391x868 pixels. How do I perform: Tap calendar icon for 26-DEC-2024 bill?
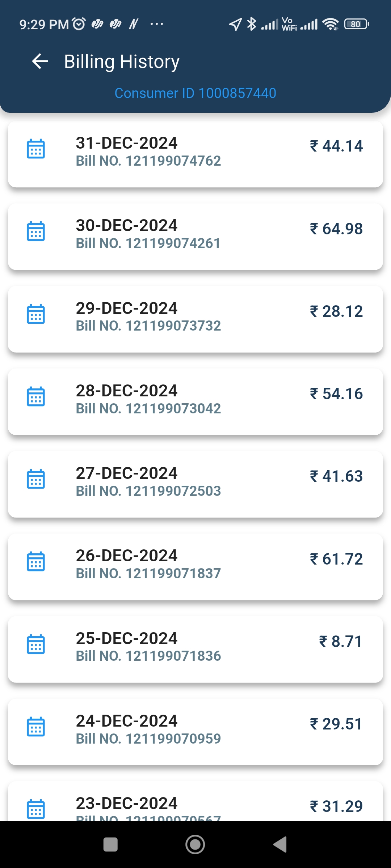point(36,561)
